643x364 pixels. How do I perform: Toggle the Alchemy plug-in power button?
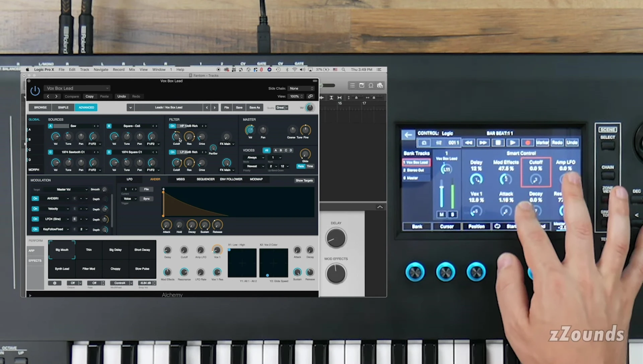coord(35,91)
